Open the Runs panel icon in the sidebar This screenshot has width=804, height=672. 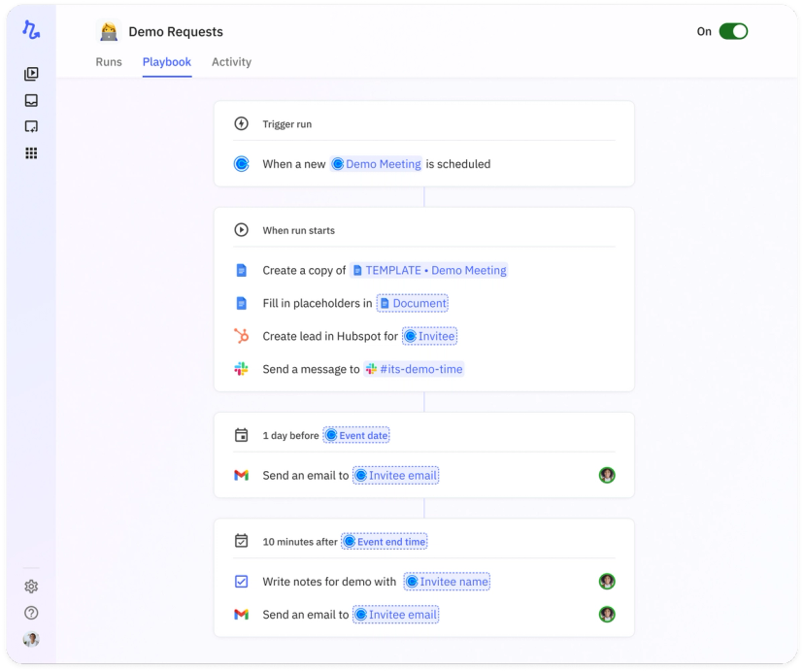tap(30, 73)
